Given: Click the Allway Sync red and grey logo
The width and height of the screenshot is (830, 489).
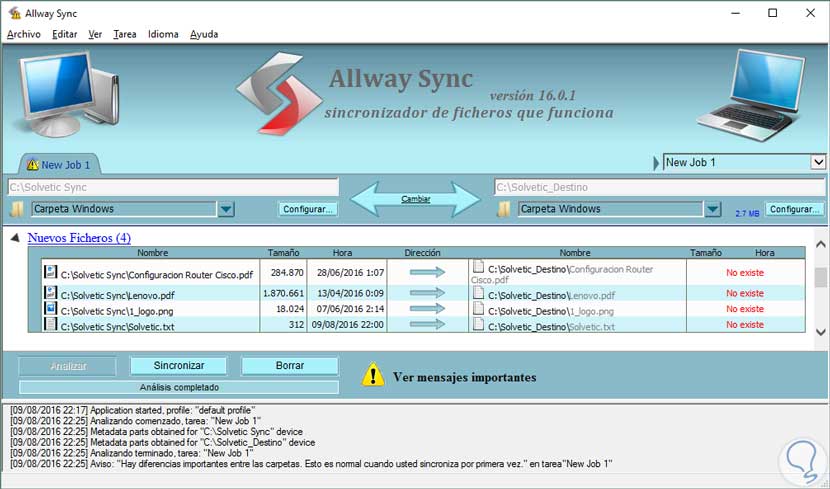Looking at the screenshot, I should (279, 93).
